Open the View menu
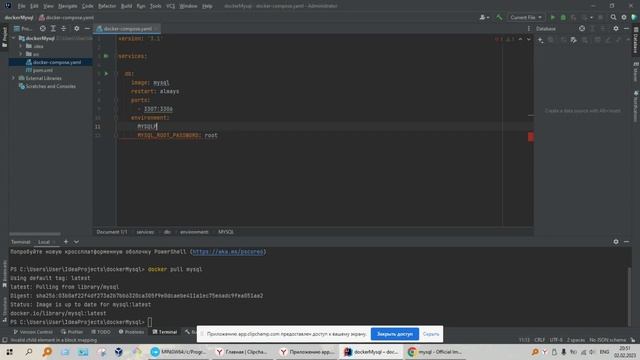The image size is (640, 360). point(48,6)
